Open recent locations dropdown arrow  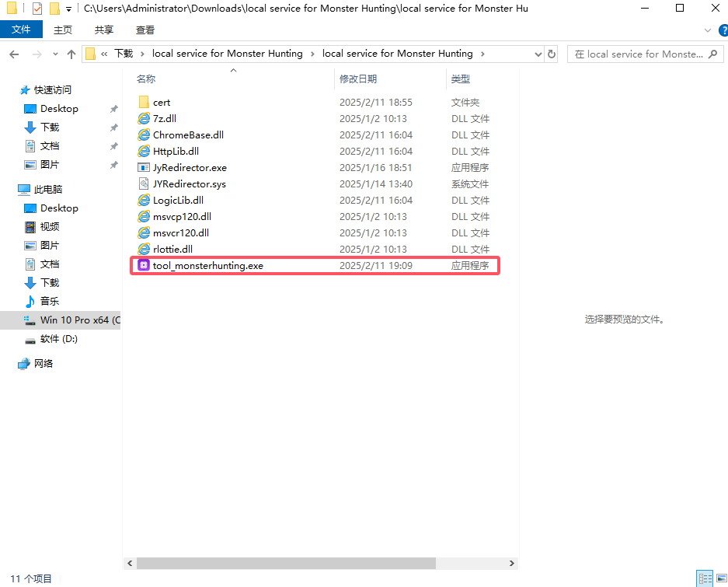(x=55, y=54)
